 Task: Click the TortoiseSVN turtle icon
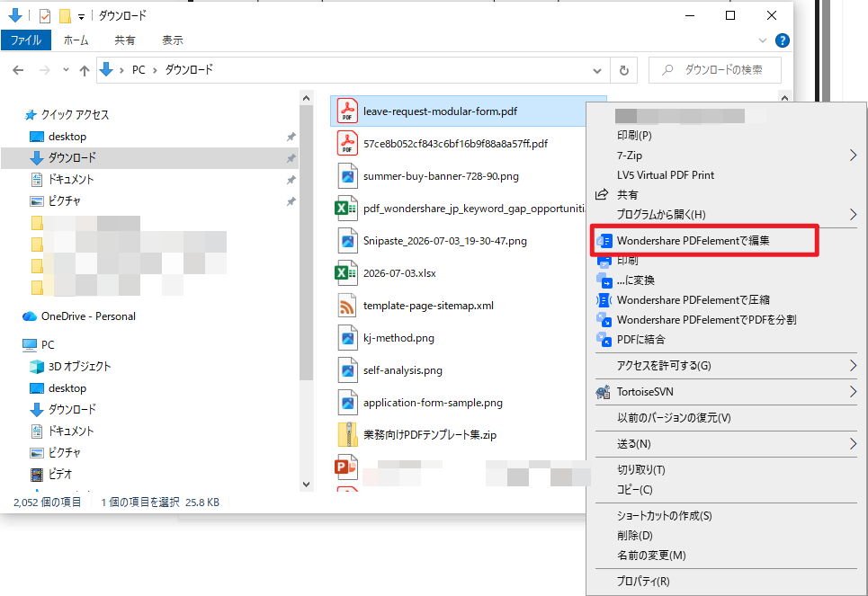pos(603,392)
